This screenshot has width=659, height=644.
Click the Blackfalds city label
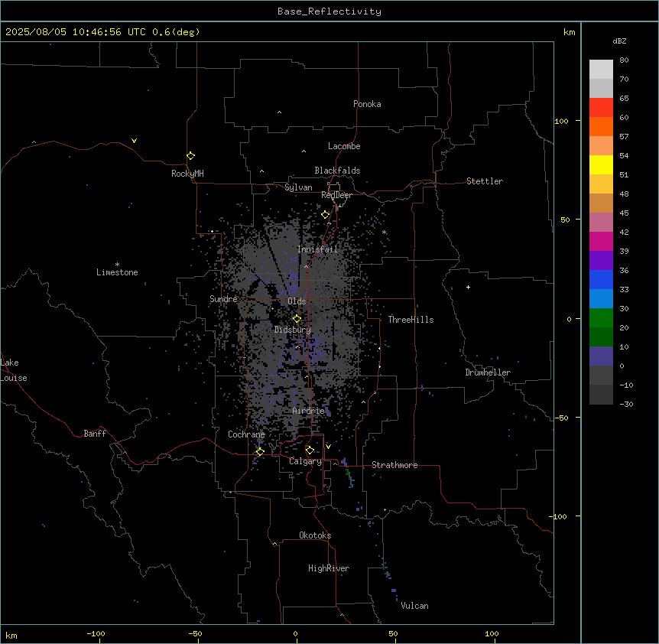coord(337,171)
